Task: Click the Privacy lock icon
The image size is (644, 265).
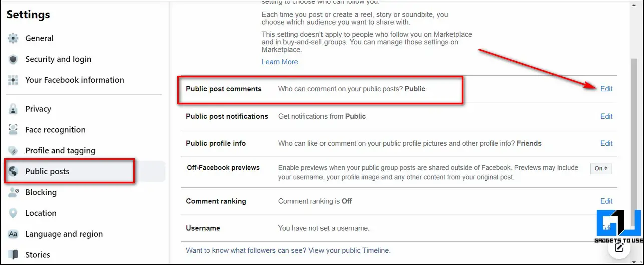Action: point(13,109)
